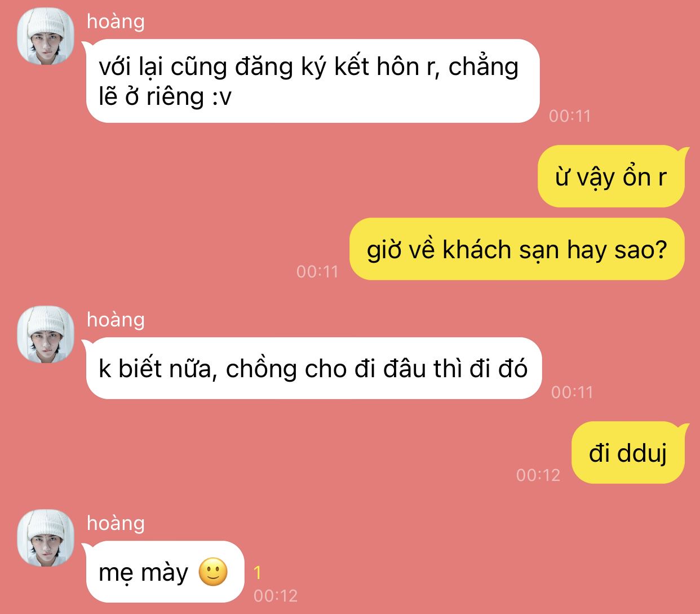Click the 00:12 timestamp under the read count
Image resolution: width=700 pixels, height=614 pixels.
coord(276,596)
